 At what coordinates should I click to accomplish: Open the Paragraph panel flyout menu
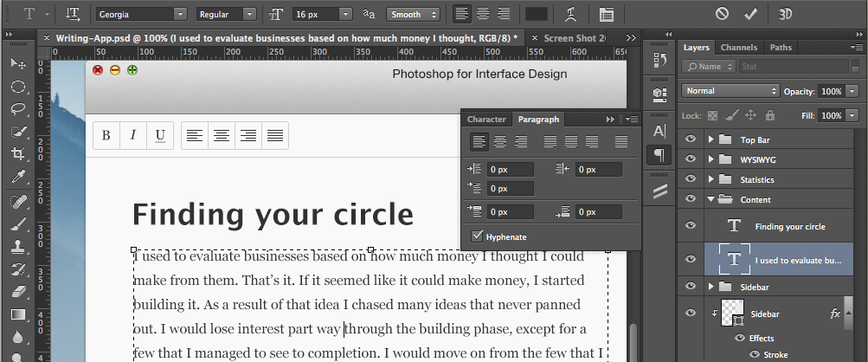coord(633,120)
